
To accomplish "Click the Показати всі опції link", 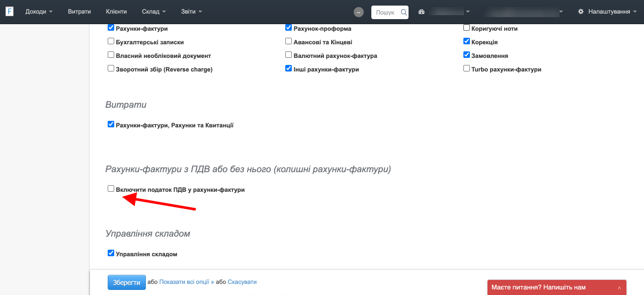I will (186, 282).
